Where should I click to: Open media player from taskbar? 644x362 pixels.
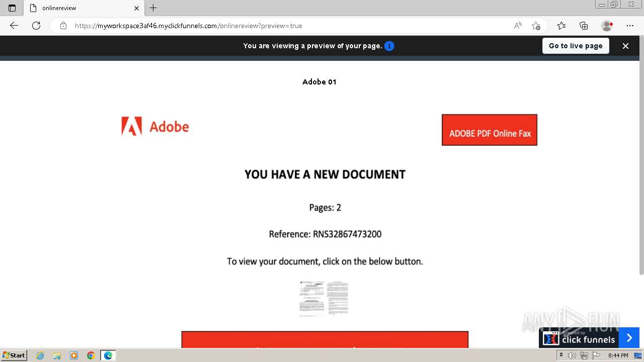74,355
